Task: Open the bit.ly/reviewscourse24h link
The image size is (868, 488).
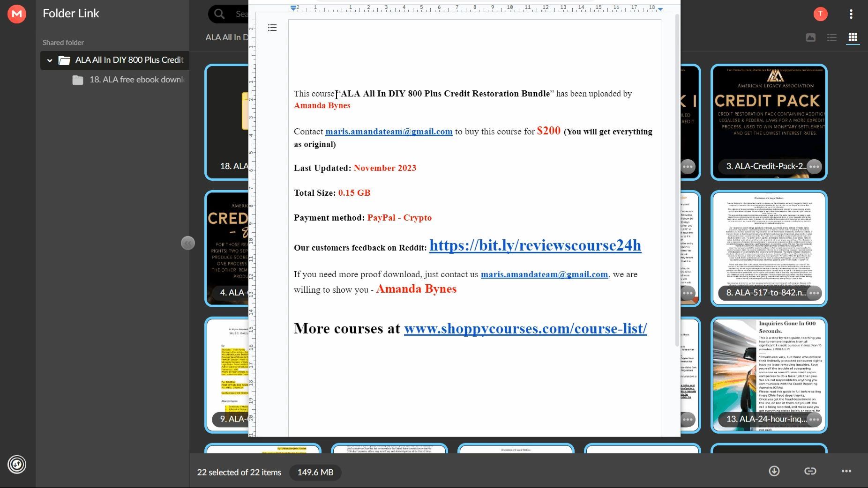Action: click(535, 245)
